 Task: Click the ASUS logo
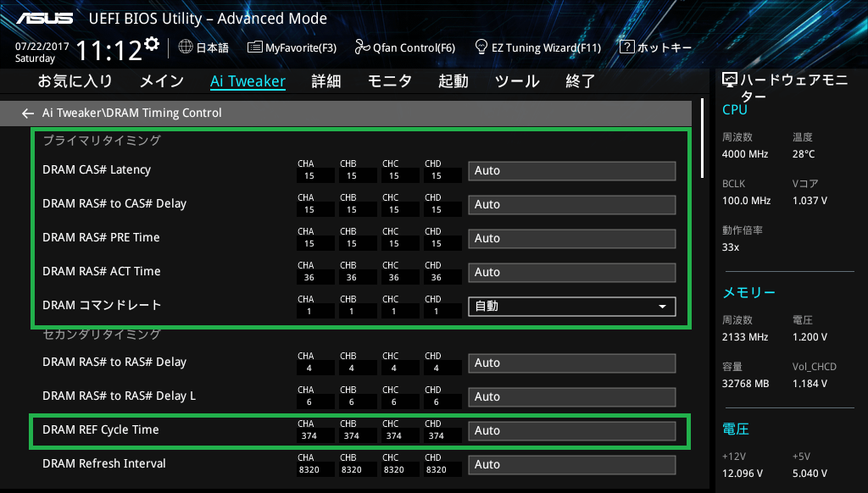tap(44, 19)
